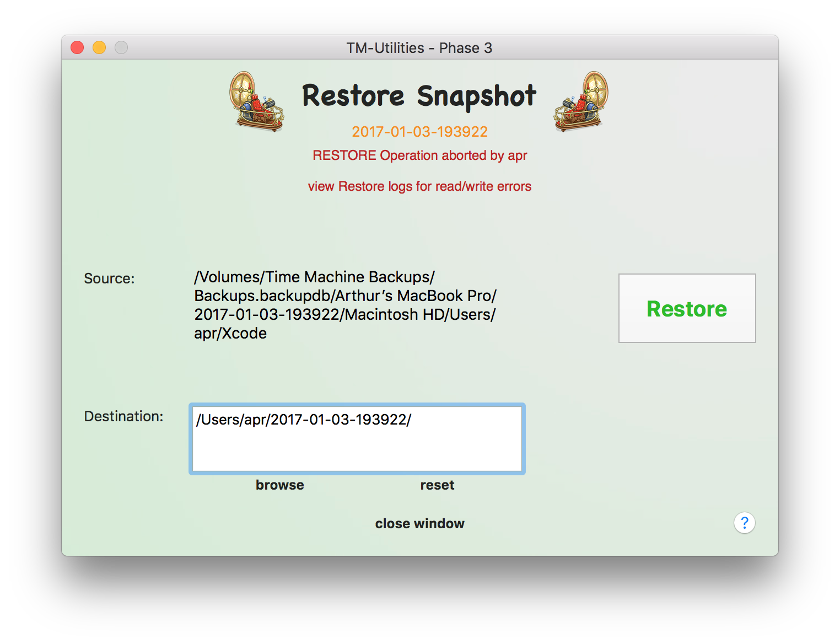The width and height of the screenshot is (840, 644).
Task: Click the orange snapshot date 2017-01-03-193922
Action: click(420, 132)
